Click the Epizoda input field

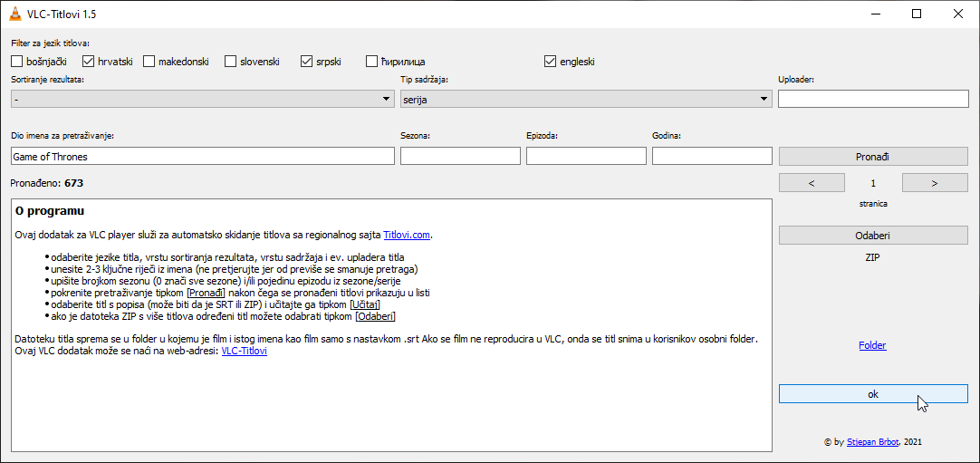point(586,156)
